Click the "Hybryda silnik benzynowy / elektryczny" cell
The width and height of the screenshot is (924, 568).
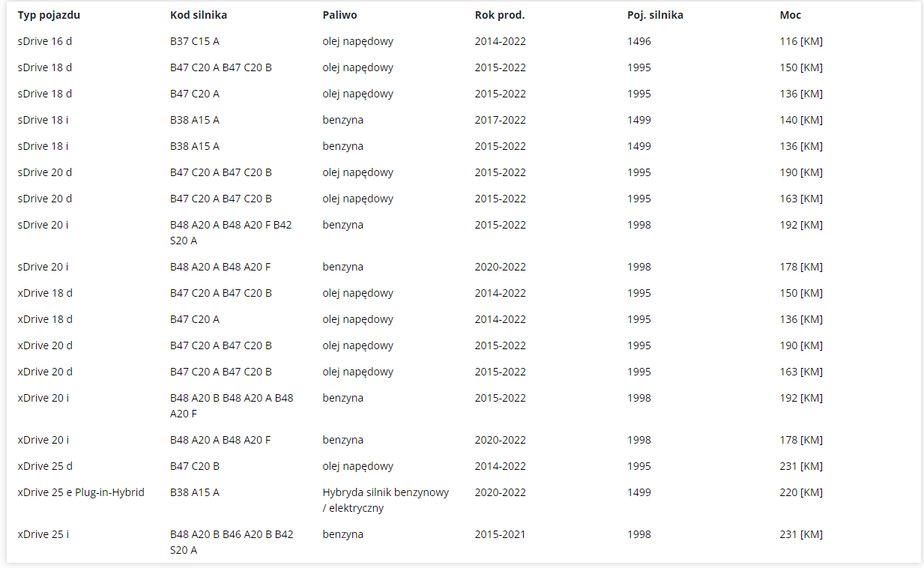[x=386, y=500]
